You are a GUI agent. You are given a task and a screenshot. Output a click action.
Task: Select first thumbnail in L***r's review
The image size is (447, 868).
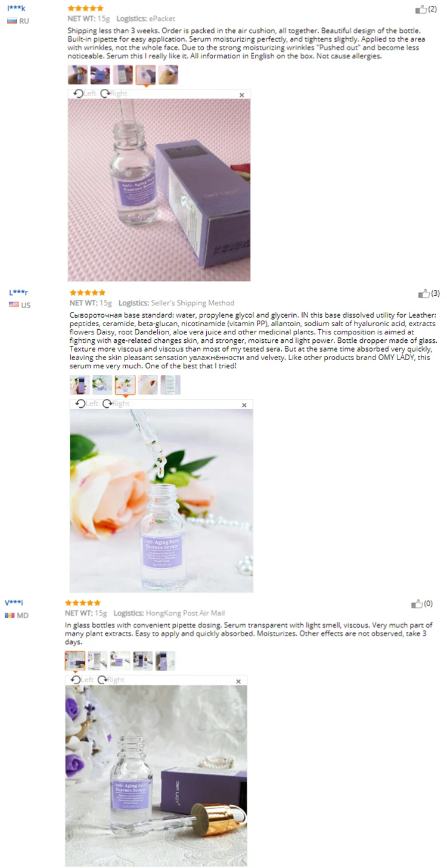click(x=80, y=385)
